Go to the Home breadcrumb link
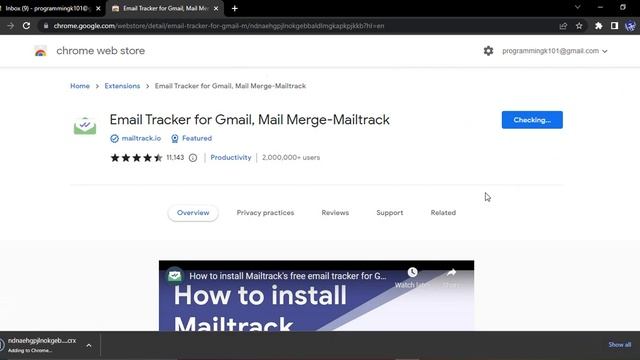 (x=80, y=86)
